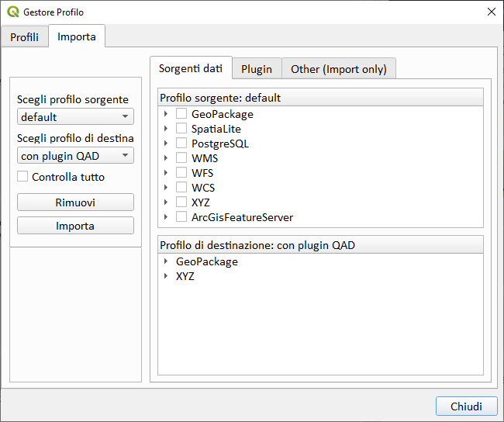Open the source profile dropdown 'default'
The height and width of the screenshot is (422, 504).
[75, 117]
